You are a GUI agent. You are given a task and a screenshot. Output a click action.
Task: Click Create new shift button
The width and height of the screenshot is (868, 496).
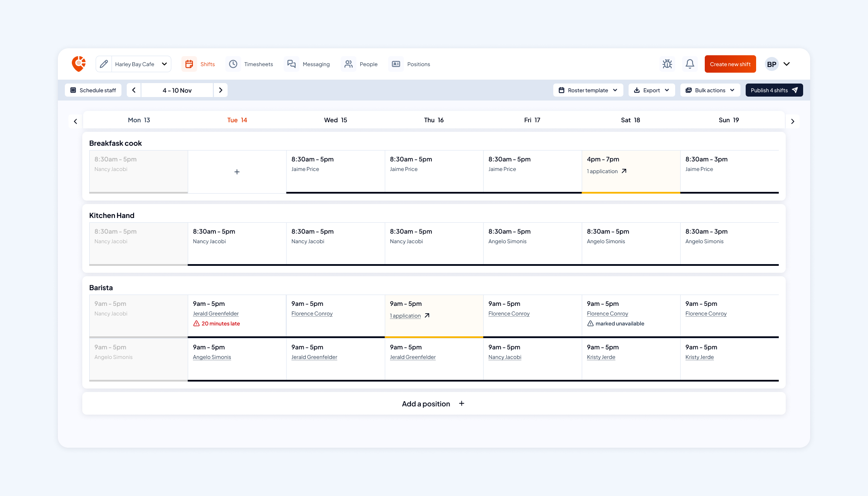click(x=730, y=64)
